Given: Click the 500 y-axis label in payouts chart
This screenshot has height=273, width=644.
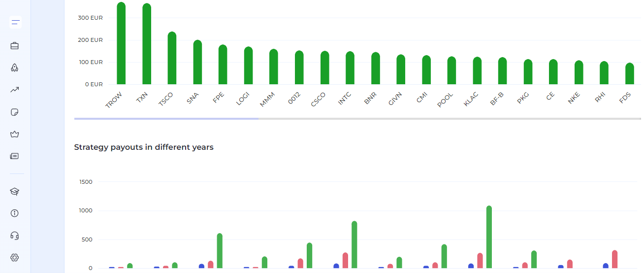Looking at the screenshot, I should click(x=87, y=239).
